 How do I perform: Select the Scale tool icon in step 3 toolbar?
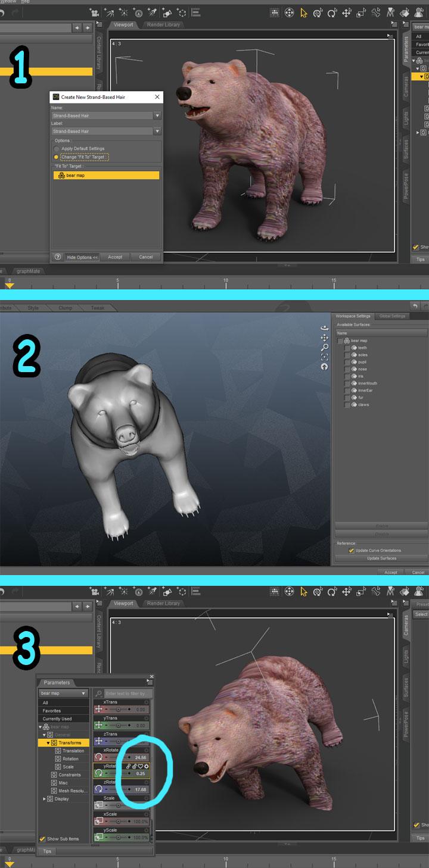tap(360, 592)
